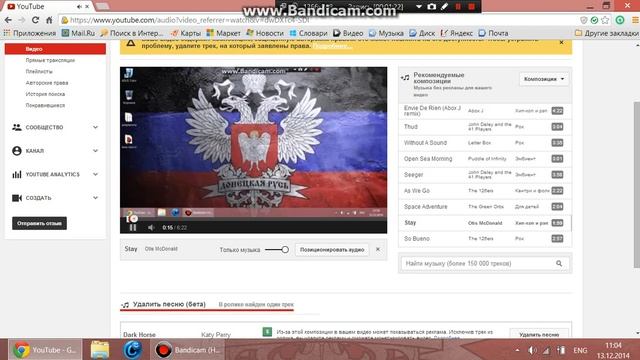Viewport: 640px width, 360px height.
Task: Open Яндекс bookmark
Action: pyautogui.click(x=457, y=33)
